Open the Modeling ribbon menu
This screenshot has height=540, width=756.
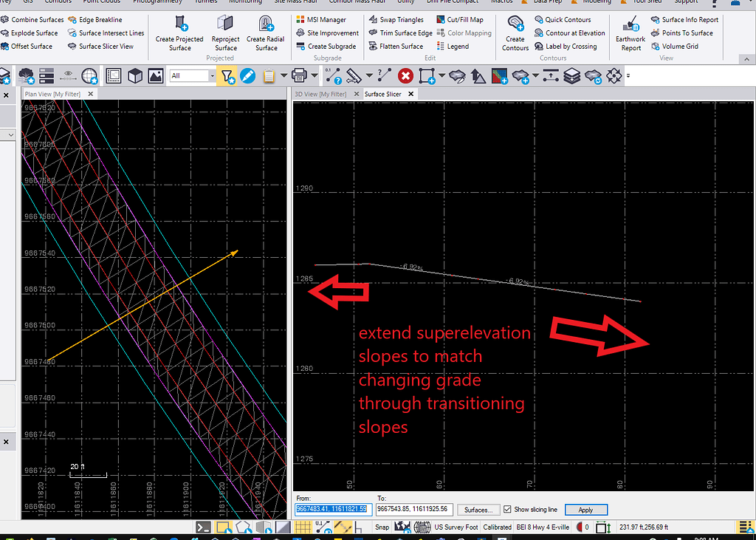[598, 2]
